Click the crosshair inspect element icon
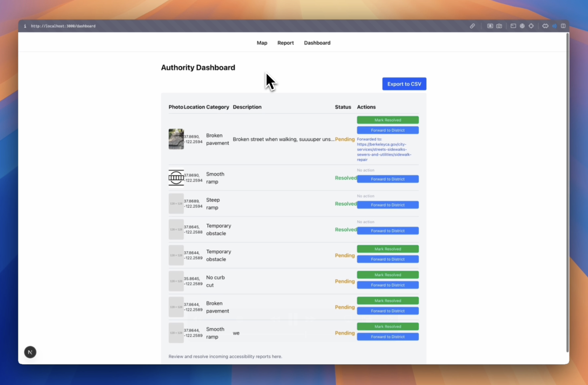This screenshot has width=588, height=385. coord(531,26)
